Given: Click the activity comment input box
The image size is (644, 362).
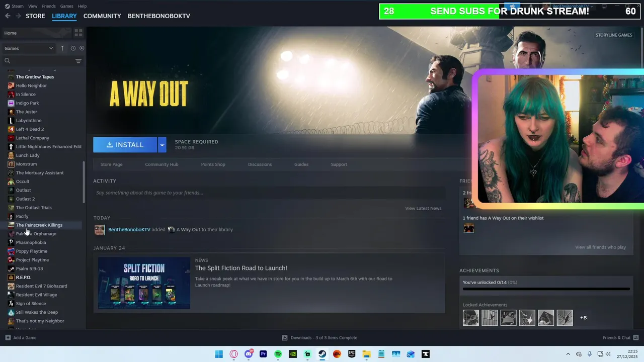Looking at the screenshot, I should [x=269, y=193].
